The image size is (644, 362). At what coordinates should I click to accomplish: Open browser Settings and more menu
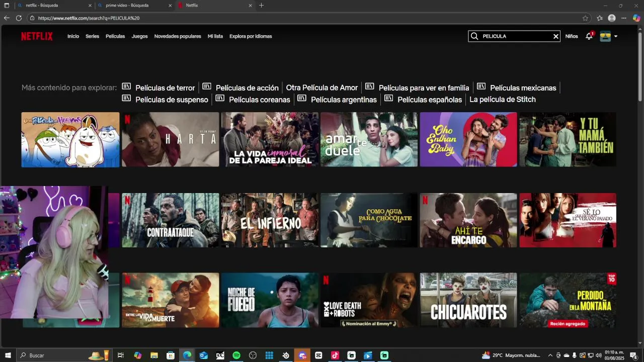point(624,18)
